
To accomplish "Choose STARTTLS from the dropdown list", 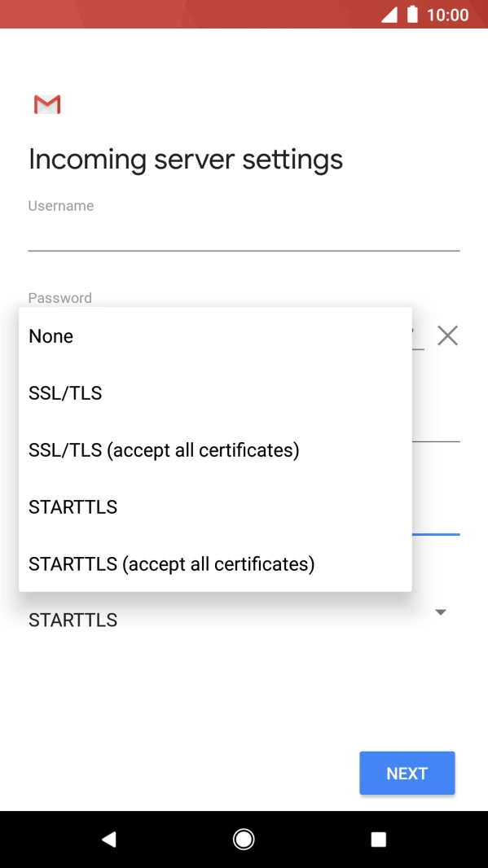I will 73,506.
